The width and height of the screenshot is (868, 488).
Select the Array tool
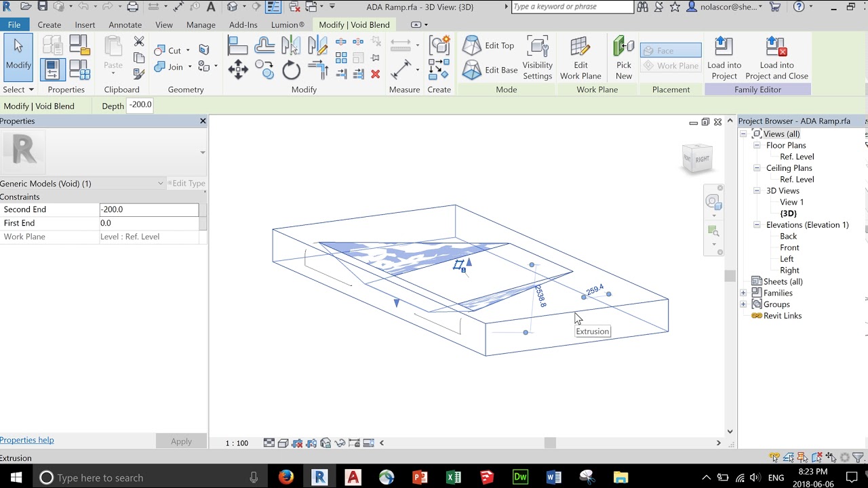point(341,58)
